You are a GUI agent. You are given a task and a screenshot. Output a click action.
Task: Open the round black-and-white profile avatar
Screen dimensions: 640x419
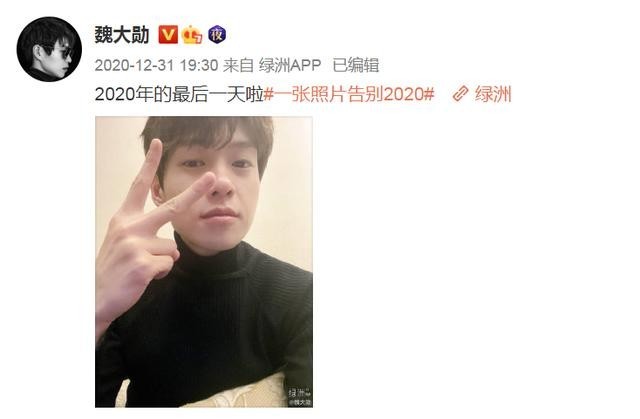pos(49,49)
